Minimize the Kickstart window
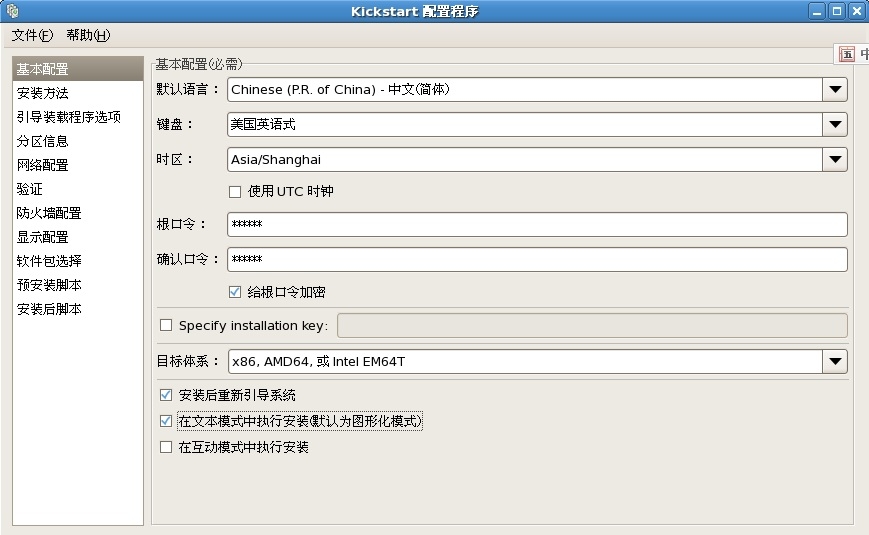The height and width of the screenshot is (535, 869). click(817, 11)
